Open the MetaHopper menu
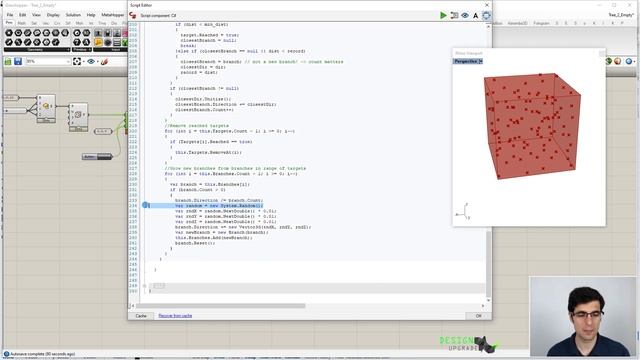640x360 pixels. coord(113,15)
